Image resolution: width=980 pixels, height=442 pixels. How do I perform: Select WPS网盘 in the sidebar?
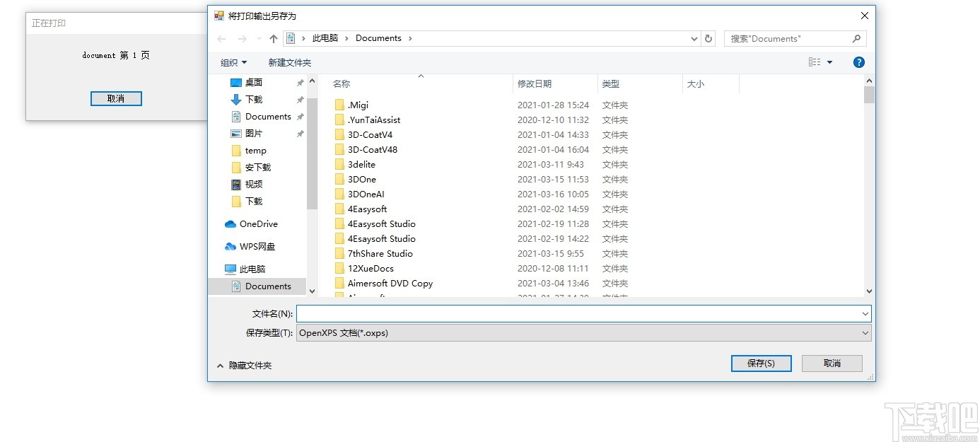click(x=258, y=247)
